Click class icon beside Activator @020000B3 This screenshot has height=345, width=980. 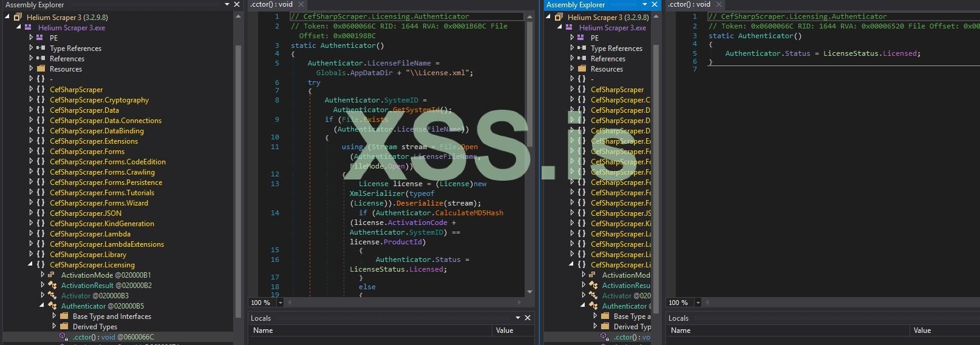click(x=52, y=295)
